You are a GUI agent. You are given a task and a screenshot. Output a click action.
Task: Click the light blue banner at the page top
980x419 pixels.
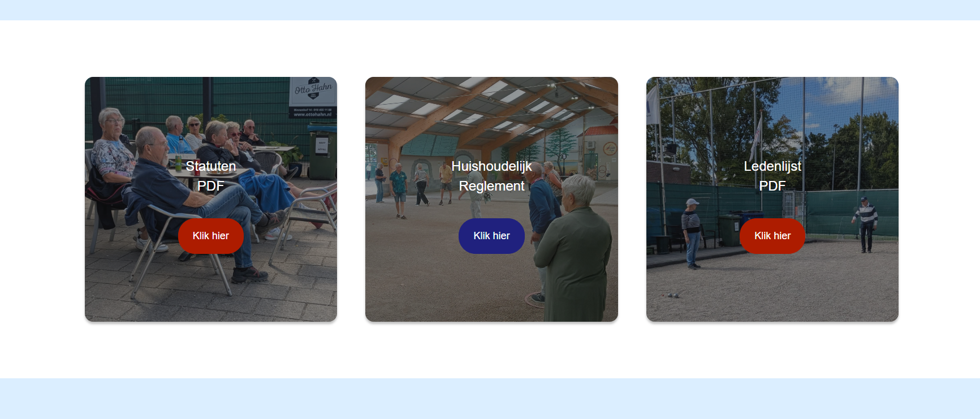[x=490, y=10]
